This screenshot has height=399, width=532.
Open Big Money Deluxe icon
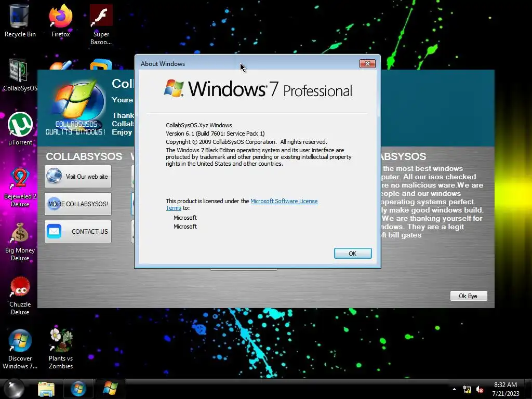[x=20, y=242]
